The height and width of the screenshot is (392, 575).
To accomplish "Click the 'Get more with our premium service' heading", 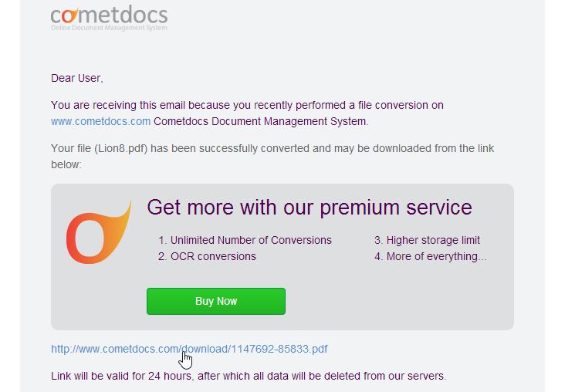I will (x=309, y=207).
